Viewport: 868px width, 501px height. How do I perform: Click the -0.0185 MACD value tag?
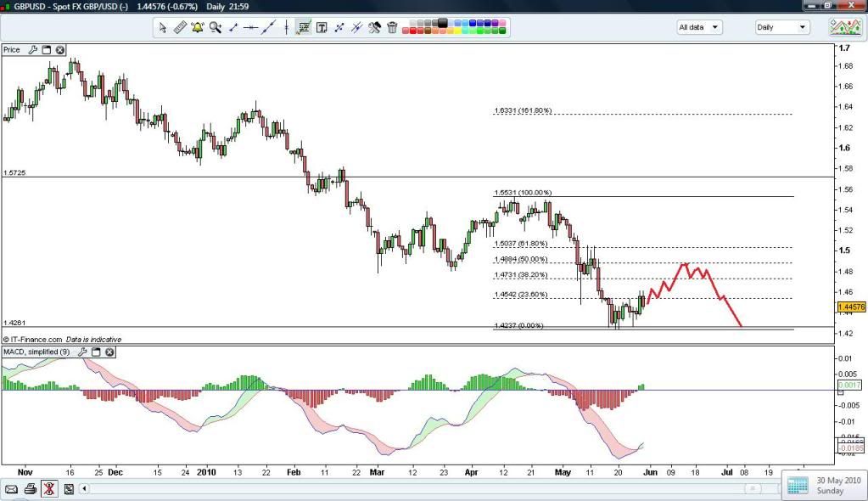point(851,448)
